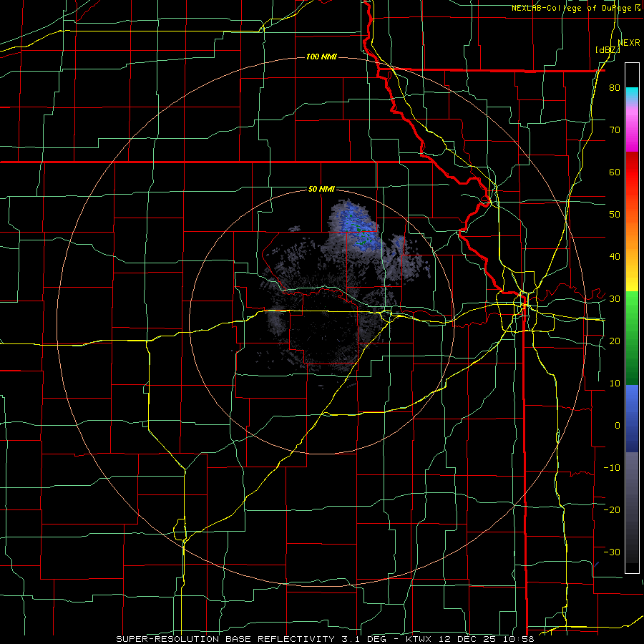Click the 80 value on the color scale
The width and height of the screenshot is (644, 644).
[615, 88]
